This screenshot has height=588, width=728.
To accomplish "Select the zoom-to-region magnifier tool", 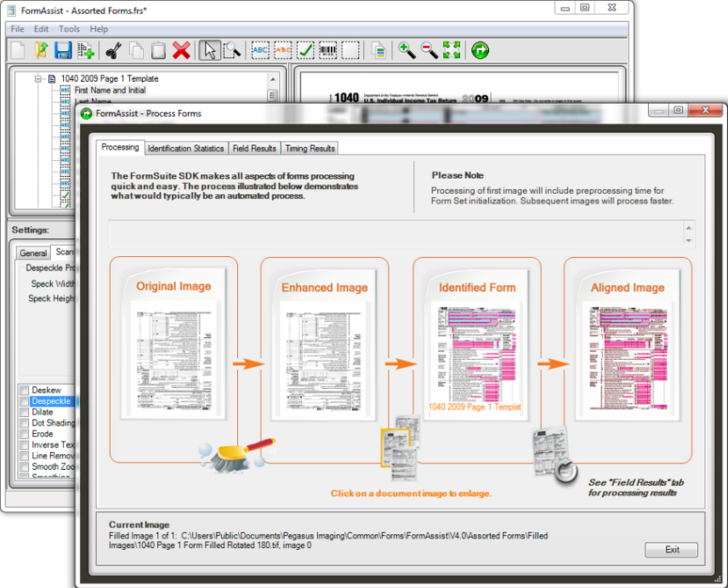I will 231,50.
